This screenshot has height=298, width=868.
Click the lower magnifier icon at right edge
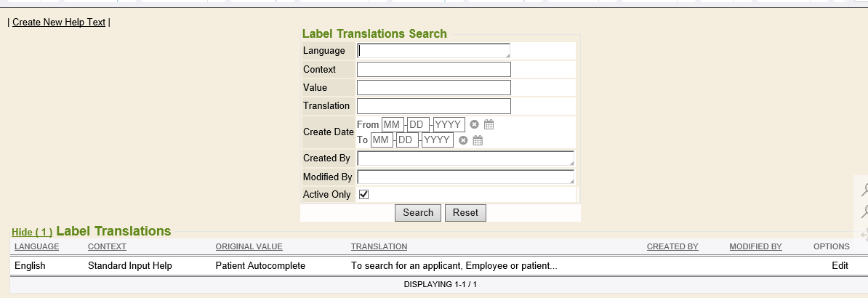coord(864,211)
